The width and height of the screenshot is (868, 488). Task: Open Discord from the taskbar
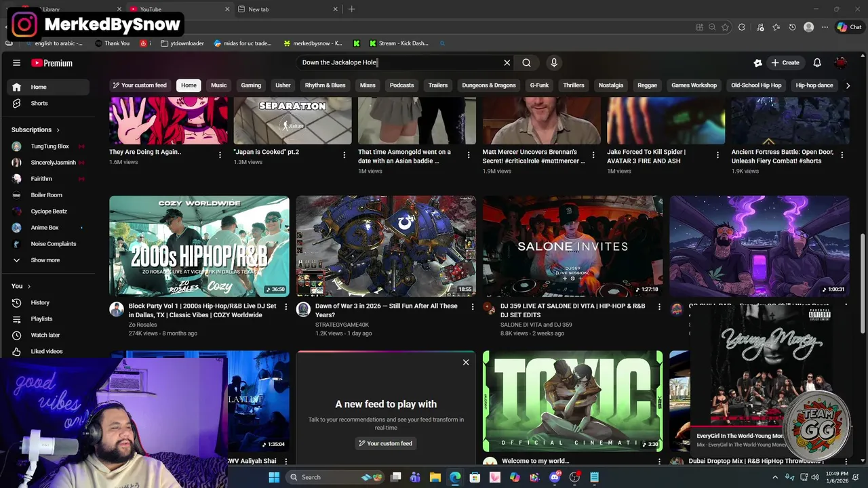coord(555,477)
